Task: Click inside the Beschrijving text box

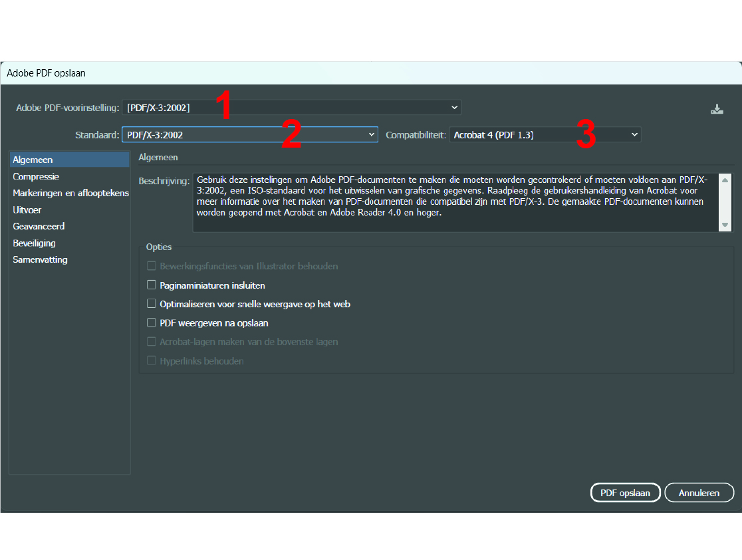Action: [x=452, y=202]
